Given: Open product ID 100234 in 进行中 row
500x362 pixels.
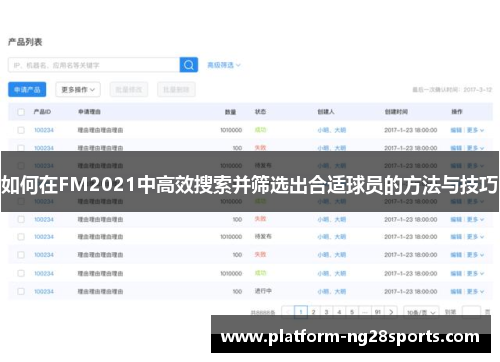Looking at the screenshot, I should point(44,292).
